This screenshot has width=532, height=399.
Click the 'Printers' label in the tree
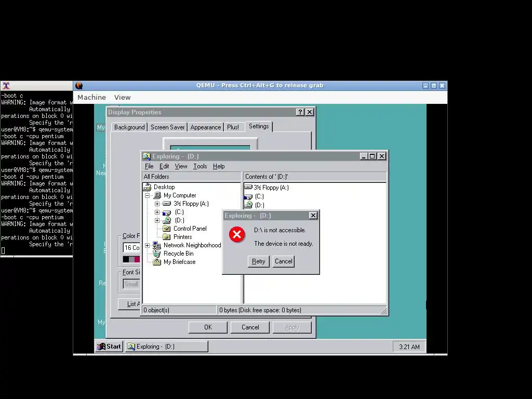[182, 237]
